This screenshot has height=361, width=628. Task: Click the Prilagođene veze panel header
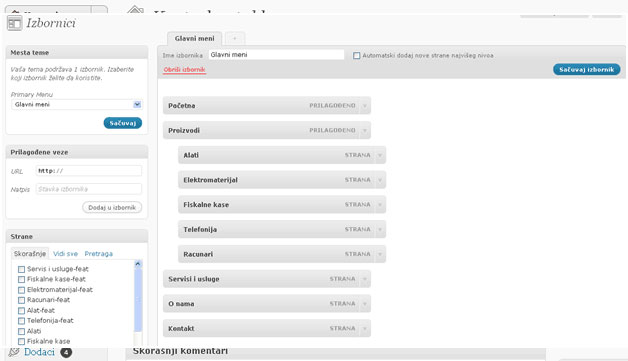coord(76,152)
